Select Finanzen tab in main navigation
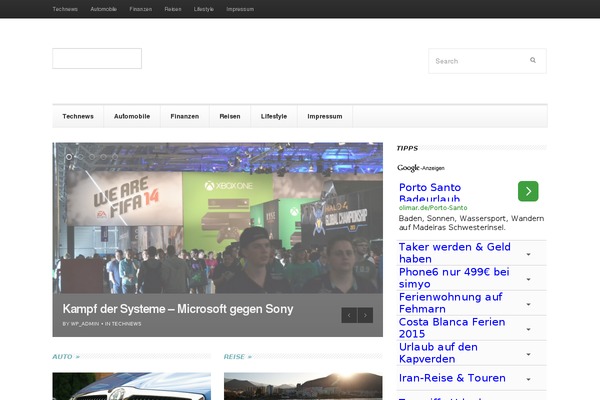The width and height of the screenshot is (600, 400). (x=185, y=116)
